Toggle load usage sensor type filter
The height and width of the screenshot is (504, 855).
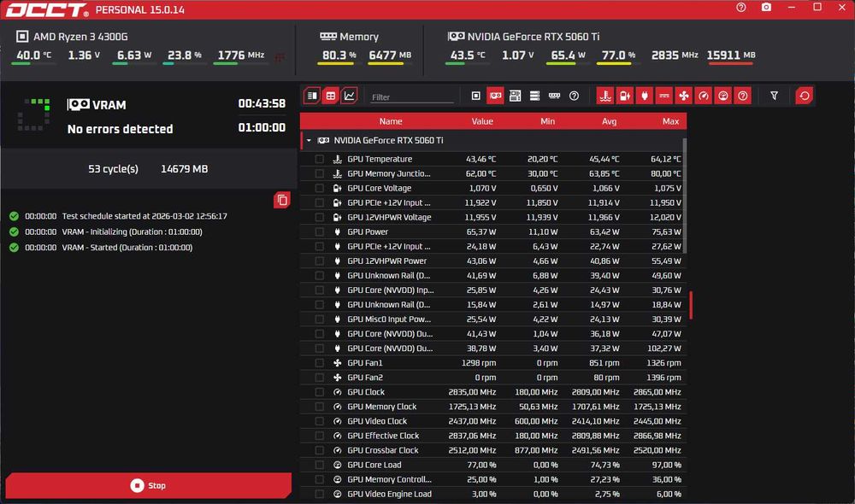723,96
